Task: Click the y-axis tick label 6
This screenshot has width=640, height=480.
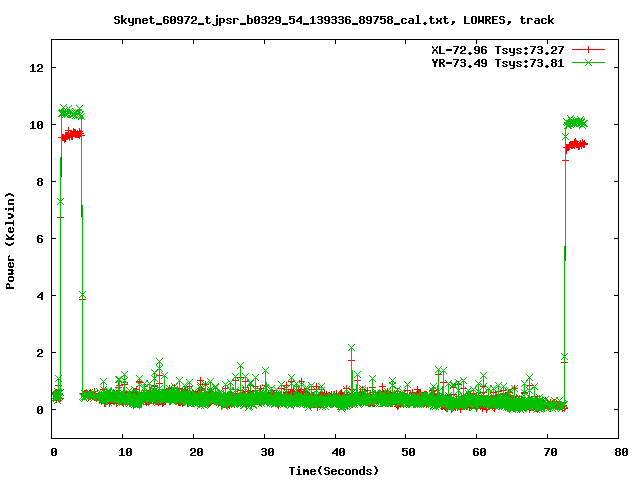Action: pyautogui.click(x=40, y=239)
